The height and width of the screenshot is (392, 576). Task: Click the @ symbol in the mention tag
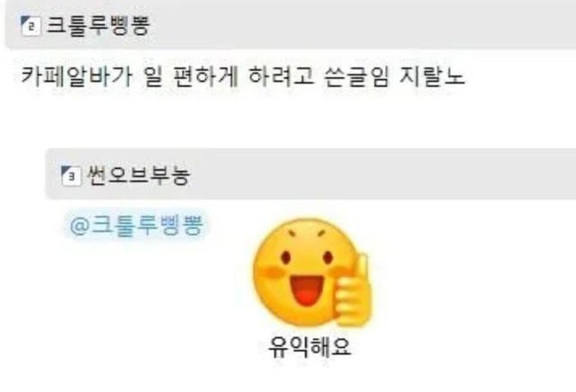coord(78,226)
